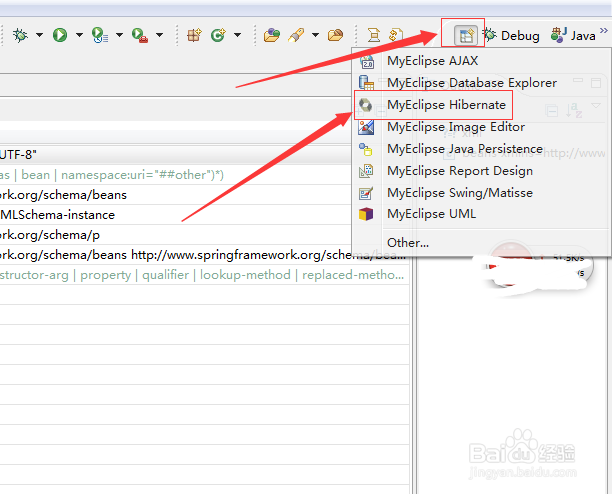Click the Swing/Matisse menu icon
Screen dimensions: 612x494
tap(366, 193)
